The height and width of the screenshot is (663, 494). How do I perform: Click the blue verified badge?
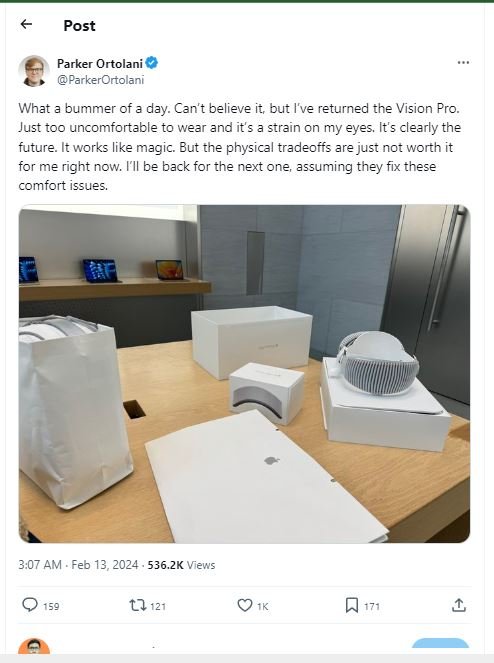(152, 63)
